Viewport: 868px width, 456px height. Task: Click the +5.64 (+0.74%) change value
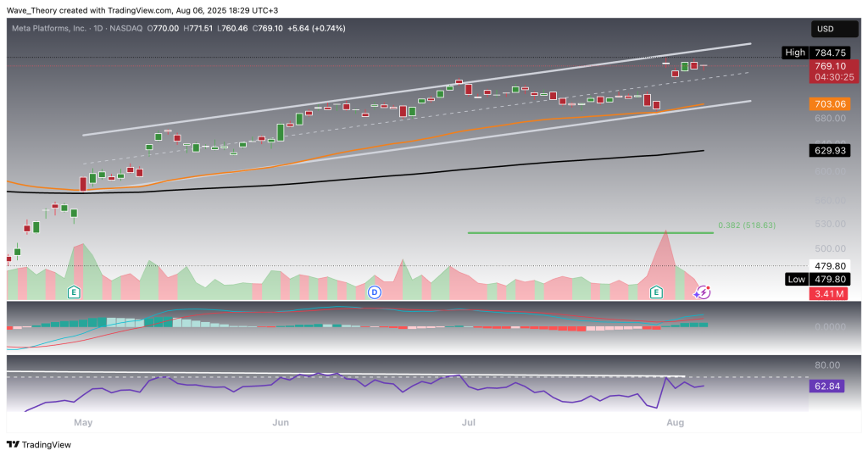[316, 28]
